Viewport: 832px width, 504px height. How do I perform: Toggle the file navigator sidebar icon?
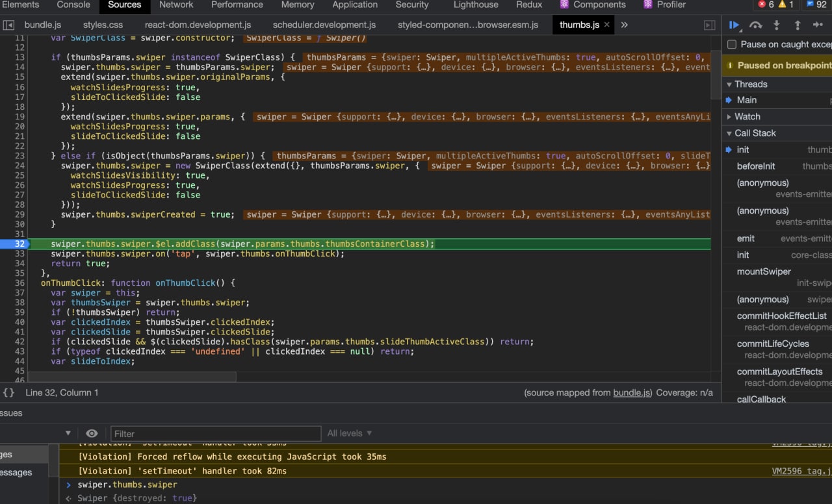click(8, 25)
